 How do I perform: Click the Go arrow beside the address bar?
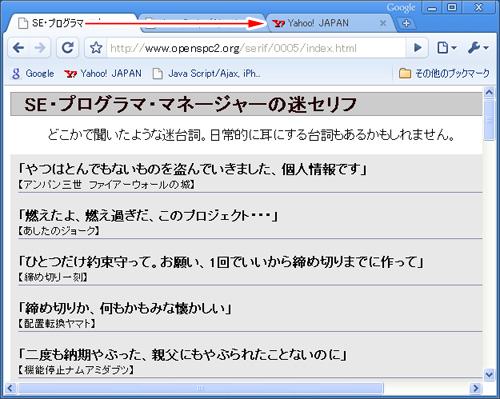pos(417,48)
